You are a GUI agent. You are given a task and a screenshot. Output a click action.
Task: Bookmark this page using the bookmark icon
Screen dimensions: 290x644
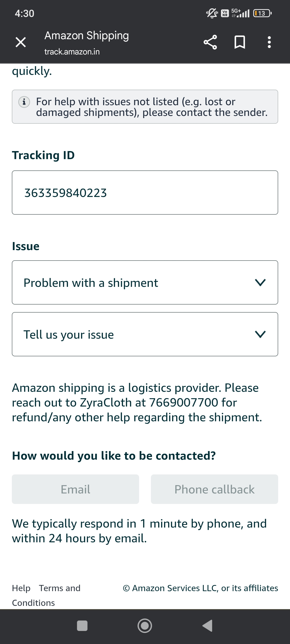click(240, 42)
